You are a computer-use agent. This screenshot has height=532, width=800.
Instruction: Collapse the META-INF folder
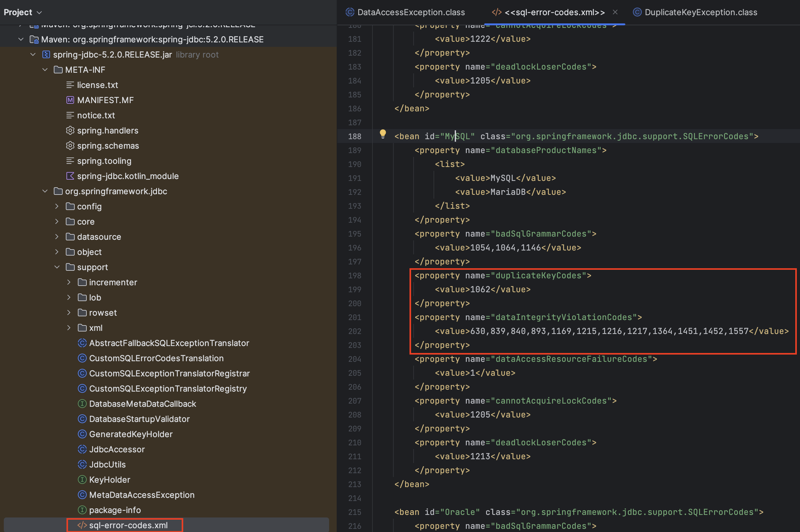tap(45, 70)
